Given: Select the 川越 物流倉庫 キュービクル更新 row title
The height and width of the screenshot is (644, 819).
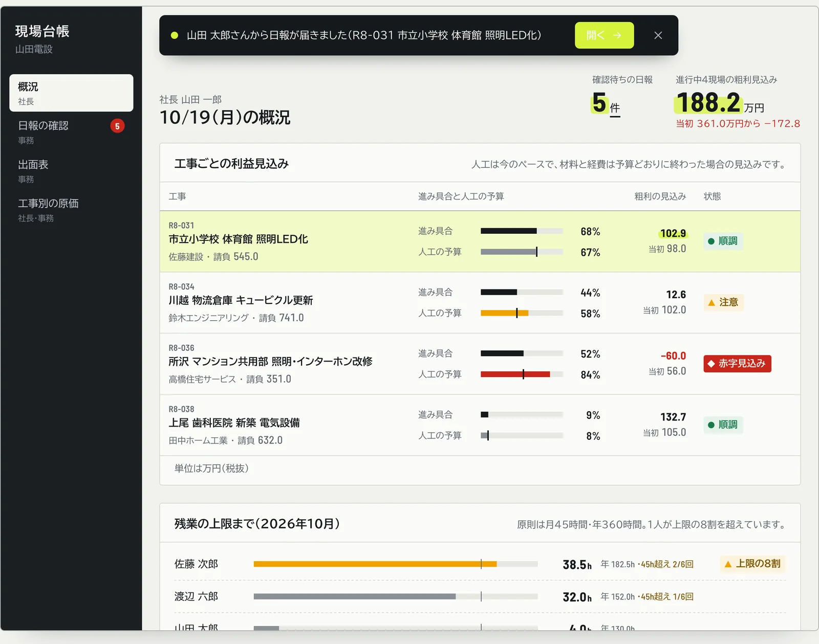Looking at the screenshot, I should click(x=241, y=300).
